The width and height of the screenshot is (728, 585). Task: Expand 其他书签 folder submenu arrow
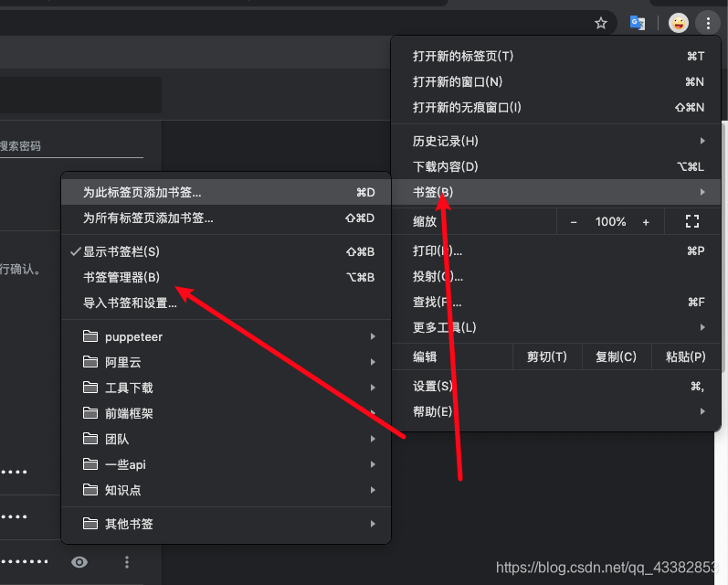[x=373, y=524]
